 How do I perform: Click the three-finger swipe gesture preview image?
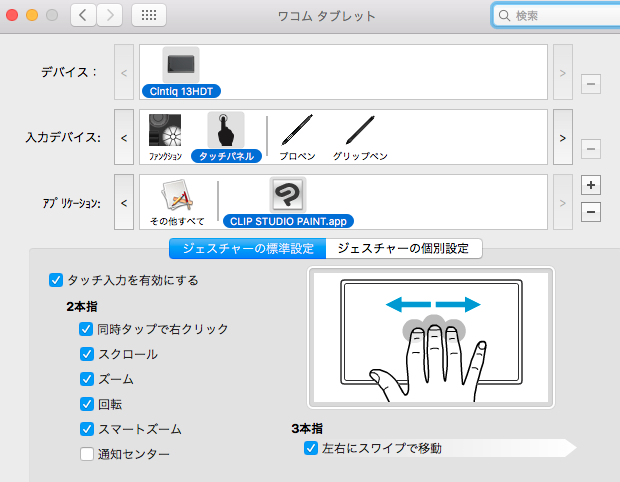click(x=431, y=337)
